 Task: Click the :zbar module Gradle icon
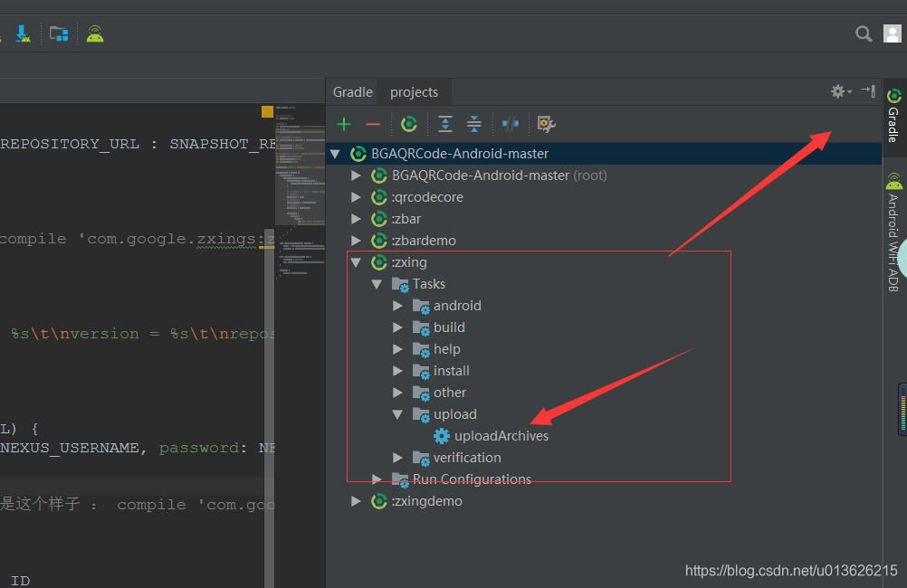click(x=379, y=219)
